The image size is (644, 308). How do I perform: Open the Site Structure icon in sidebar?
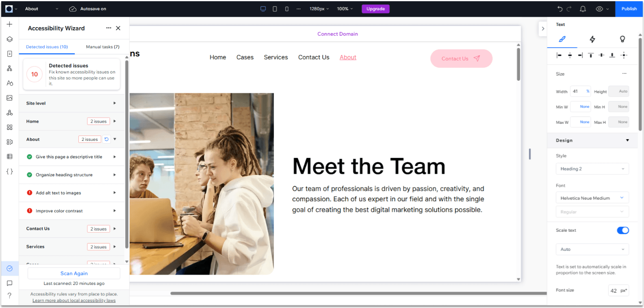pyautogui.click(x=9, y=69)
